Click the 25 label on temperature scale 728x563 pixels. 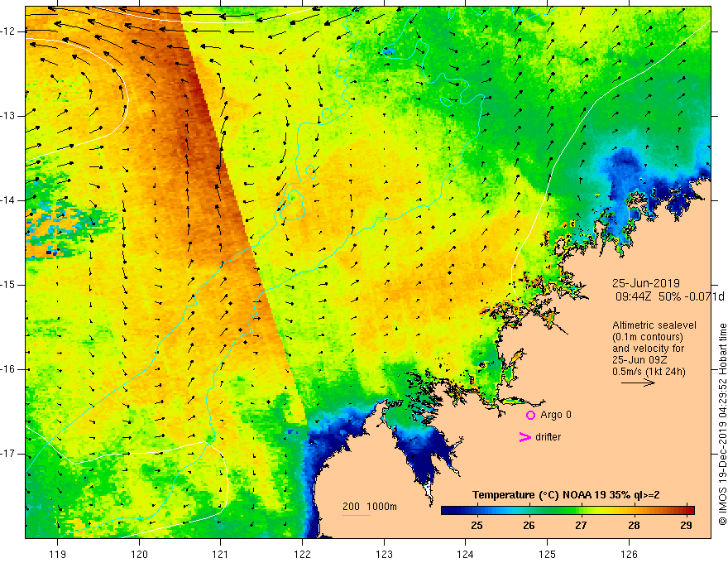(x=477, y=526)
